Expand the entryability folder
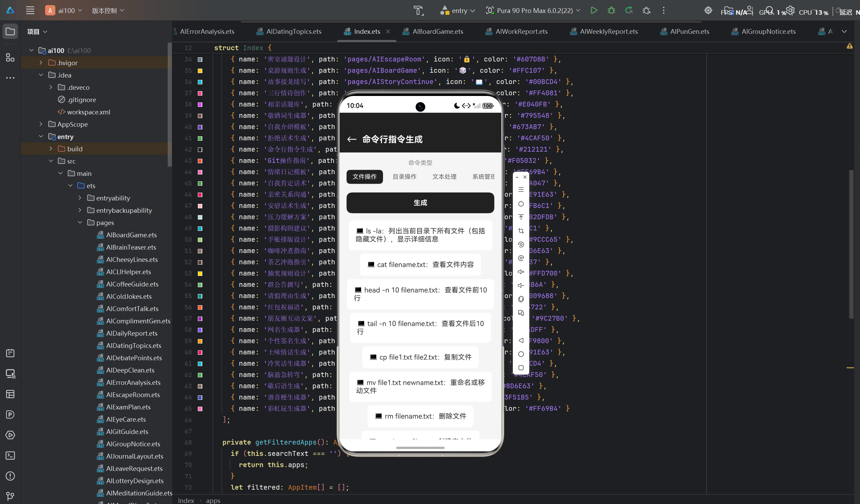This screenshot has height=504, width=860. tap(80, 198)
